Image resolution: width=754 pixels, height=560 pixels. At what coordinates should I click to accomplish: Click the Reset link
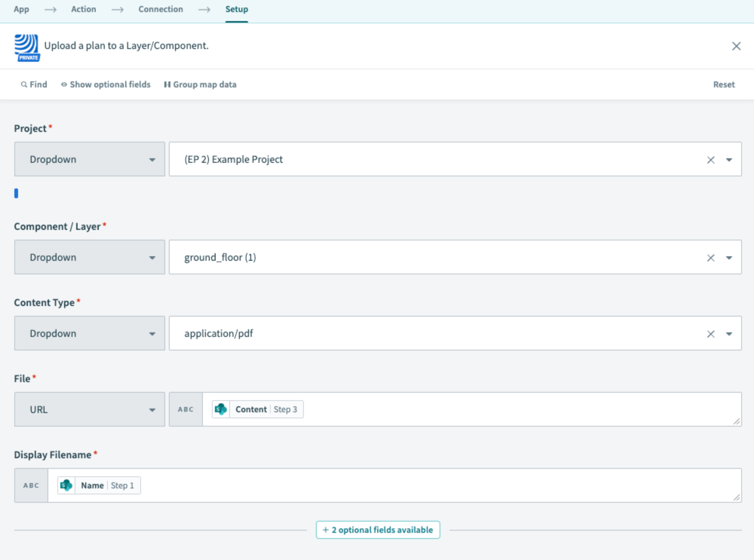pyautogui.click(x=724, y=84)
